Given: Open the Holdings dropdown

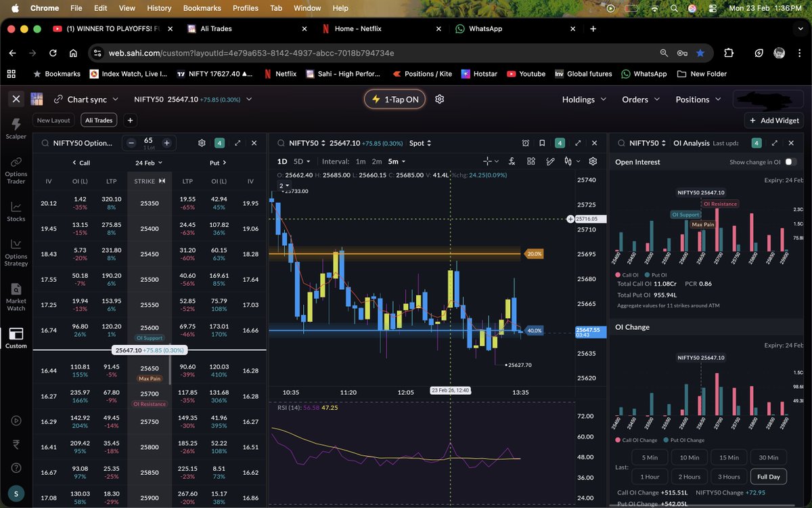Looking at the screenshot, I should (x=584, y=99).
